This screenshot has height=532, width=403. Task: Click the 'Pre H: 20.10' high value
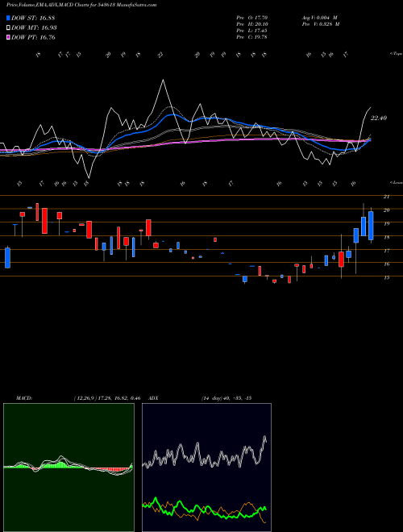(251, 24)
